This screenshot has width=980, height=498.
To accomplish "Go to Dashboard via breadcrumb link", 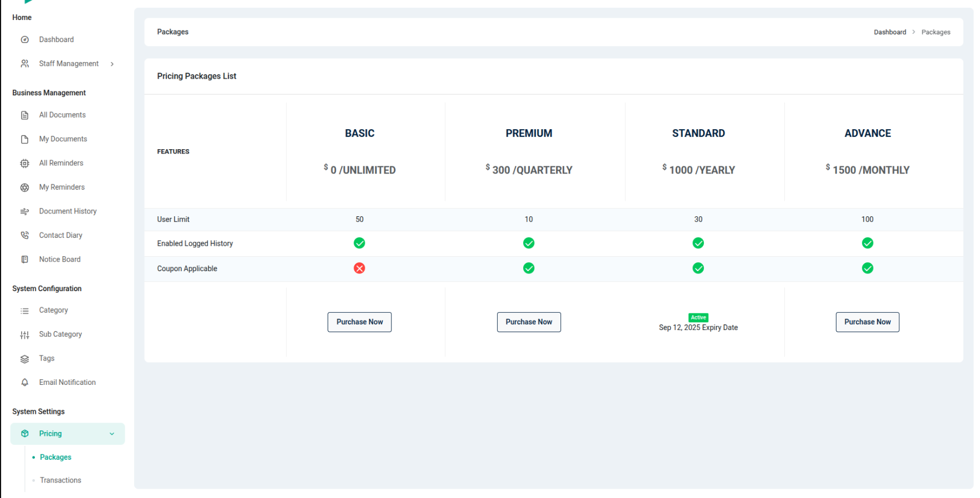I will [890, 32].
